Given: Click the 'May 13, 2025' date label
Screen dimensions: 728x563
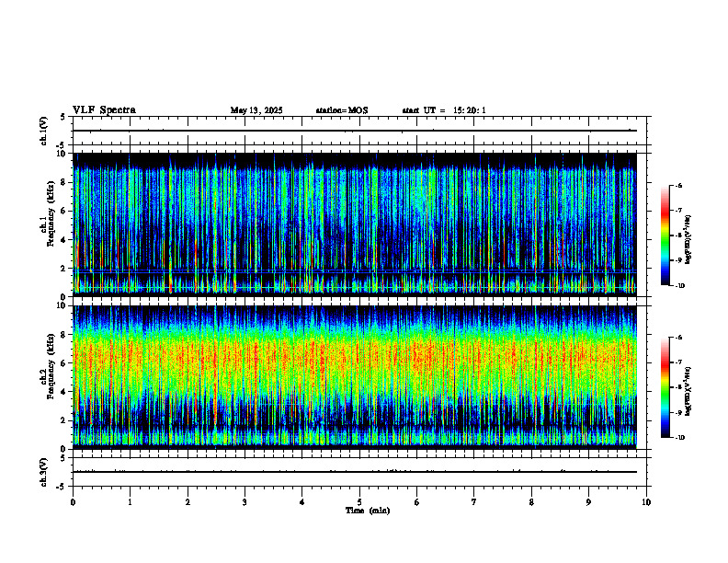Looking at the screenshot, I should pos(256,110).
